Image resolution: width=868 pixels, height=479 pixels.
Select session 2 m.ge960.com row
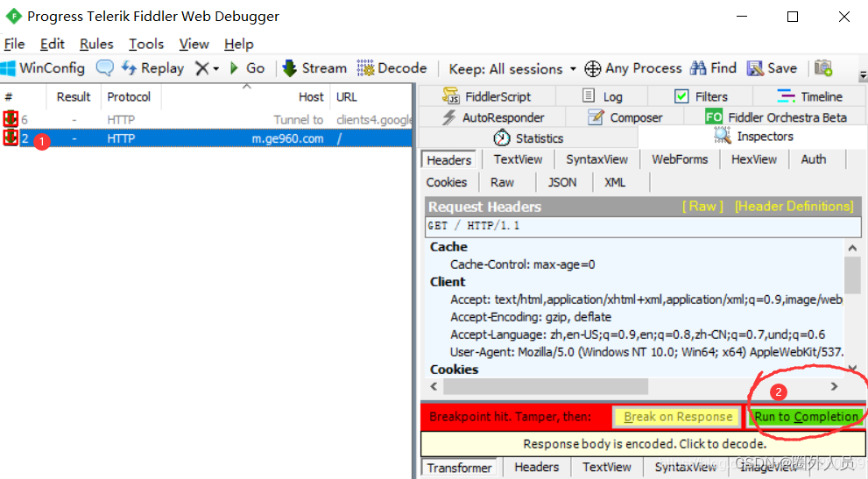click(206, 138)
